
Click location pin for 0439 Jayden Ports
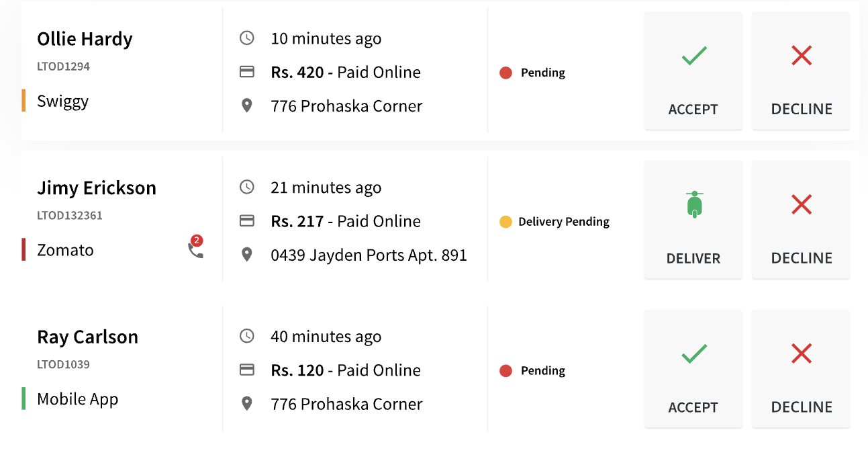pos(247,255)
